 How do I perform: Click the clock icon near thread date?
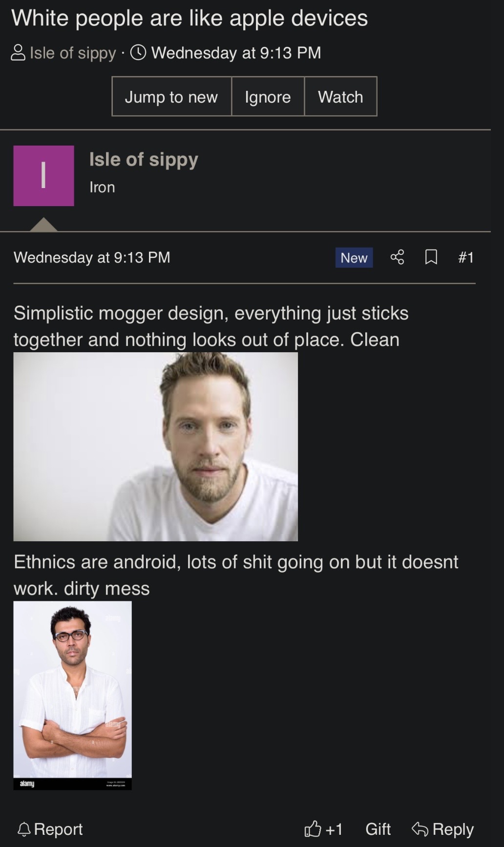coord(138,52)
